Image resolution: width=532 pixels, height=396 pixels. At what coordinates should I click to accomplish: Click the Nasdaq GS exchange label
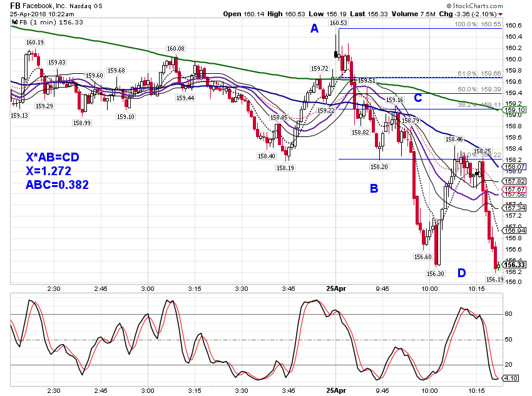86,6
